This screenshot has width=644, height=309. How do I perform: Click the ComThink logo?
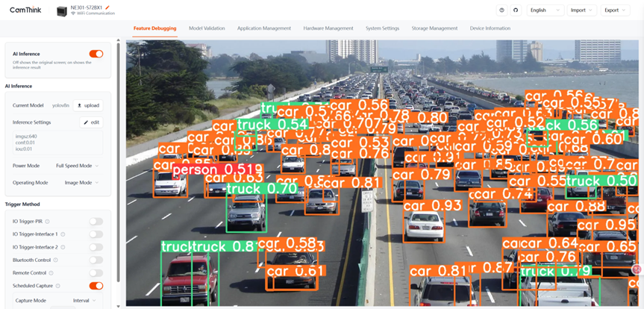tap(24, 10)
